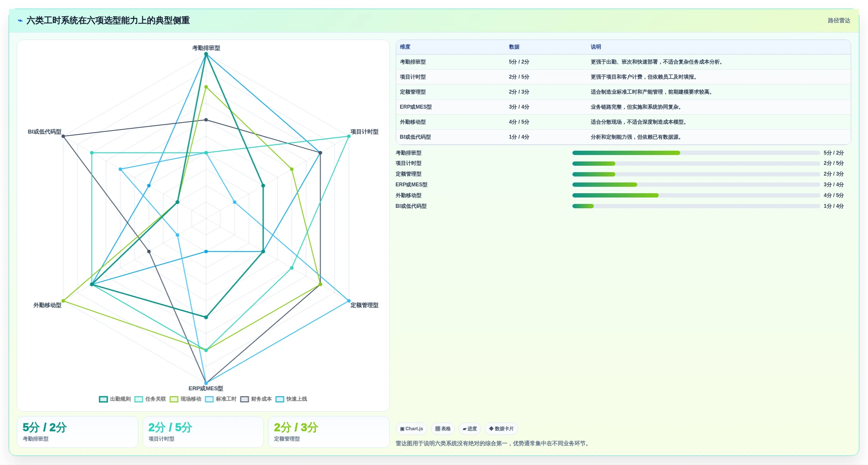Click the 外勤移动型 label in progress list
The height and width of the screenshot is (465, 868).
pyautogui.click(x=408, y=195)
